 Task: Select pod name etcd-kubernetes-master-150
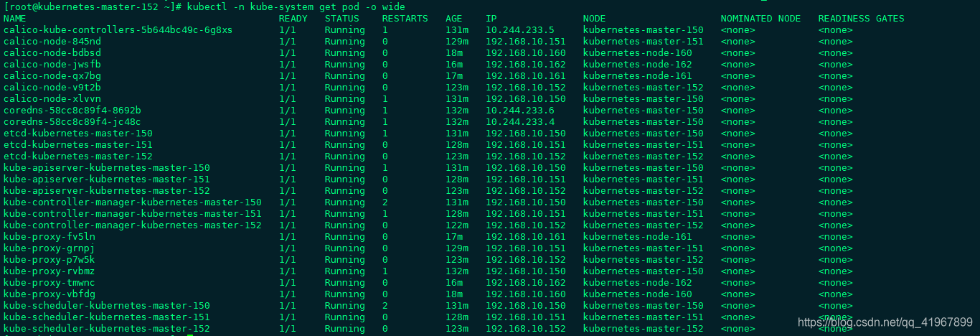pyautogui.click(x=78, y=133)
